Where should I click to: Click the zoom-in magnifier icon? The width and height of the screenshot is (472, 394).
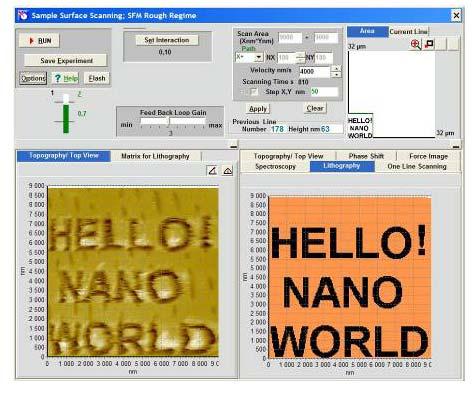(416, 44)
